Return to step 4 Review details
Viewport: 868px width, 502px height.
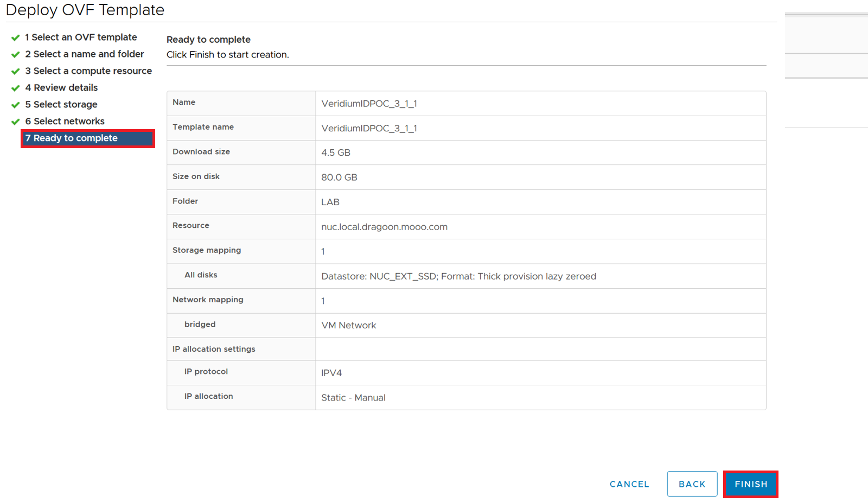(x=61, y=88)
